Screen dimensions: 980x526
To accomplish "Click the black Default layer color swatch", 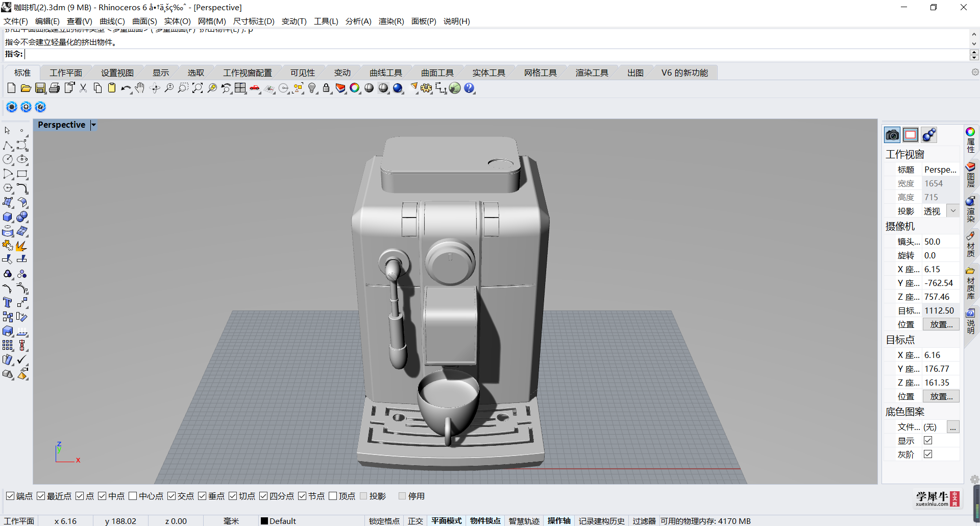I will (264, 521).
